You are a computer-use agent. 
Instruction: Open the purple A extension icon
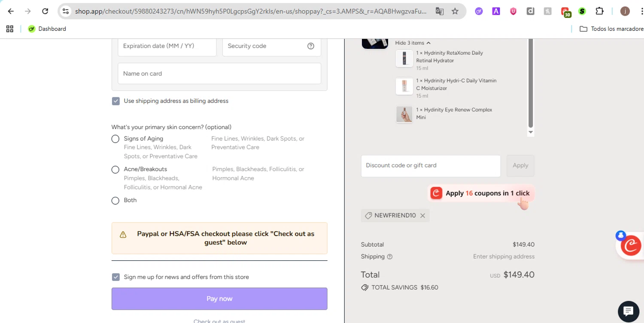click(x=496, y=12)
